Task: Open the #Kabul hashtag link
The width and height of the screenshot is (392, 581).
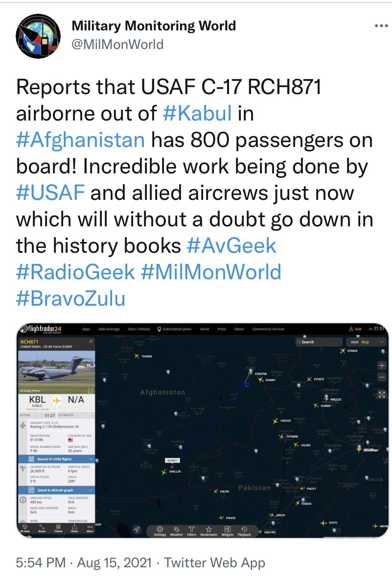Action: tap(197, 113)
